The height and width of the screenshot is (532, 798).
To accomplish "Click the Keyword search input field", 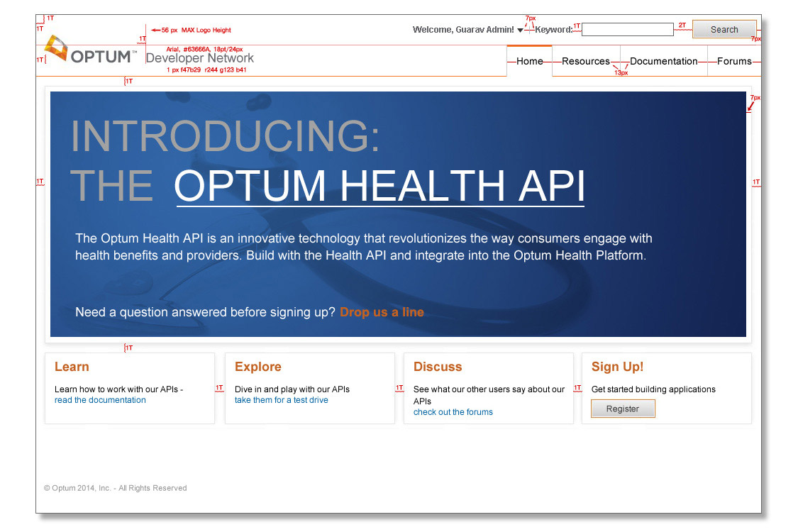I will [x=627, y=30].
